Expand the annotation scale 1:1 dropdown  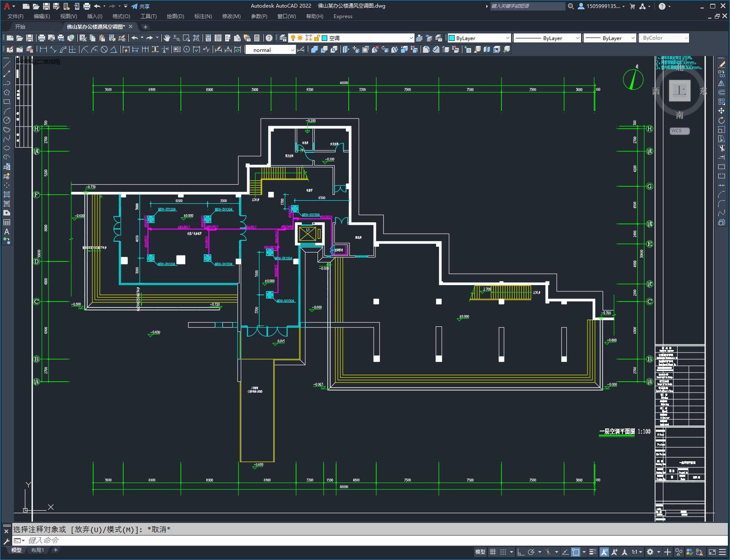click(x=637, y=552)
